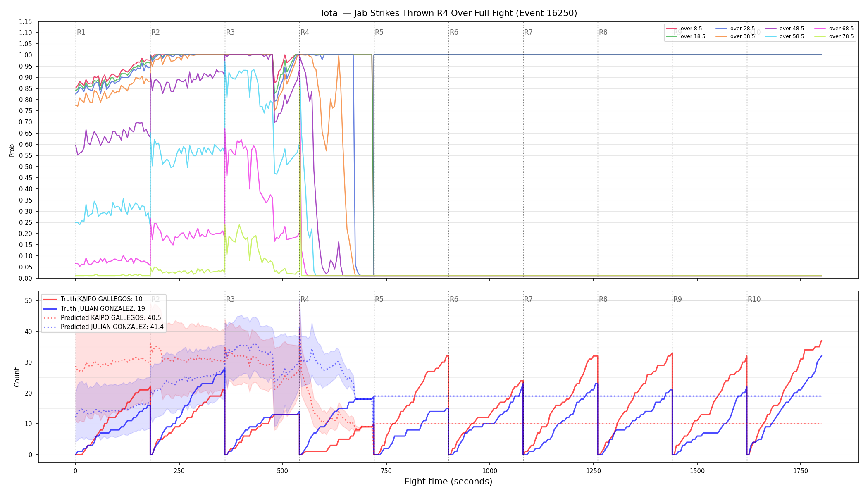Click Truth JULIAN GONZALEZ legend entry
The image size is (868, 496).
coord(94,308)
